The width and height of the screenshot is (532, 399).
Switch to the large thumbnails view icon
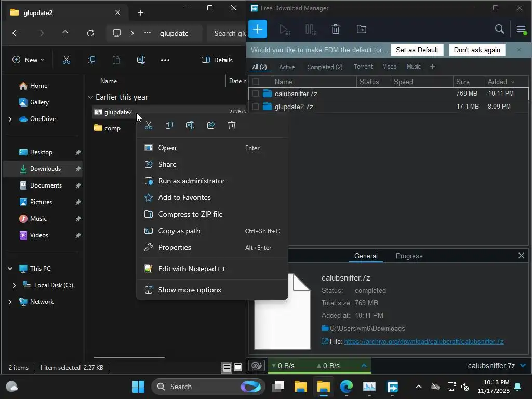(238, 367)
